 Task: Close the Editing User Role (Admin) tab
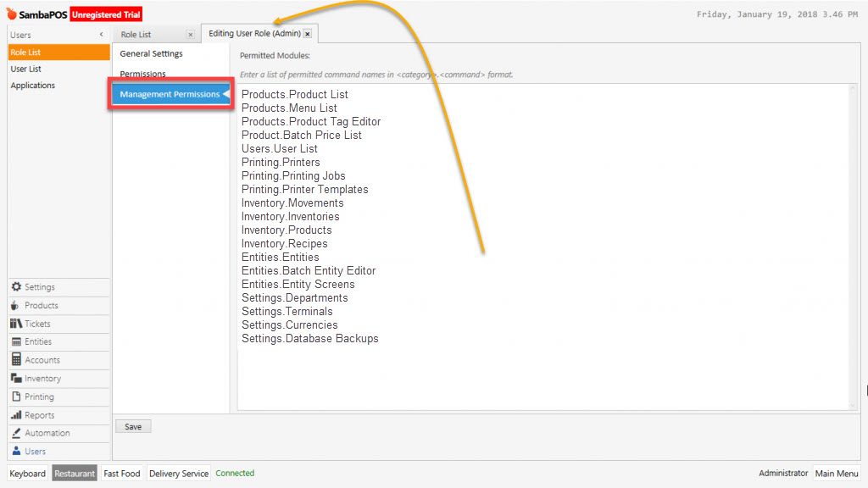pos(308,34)
